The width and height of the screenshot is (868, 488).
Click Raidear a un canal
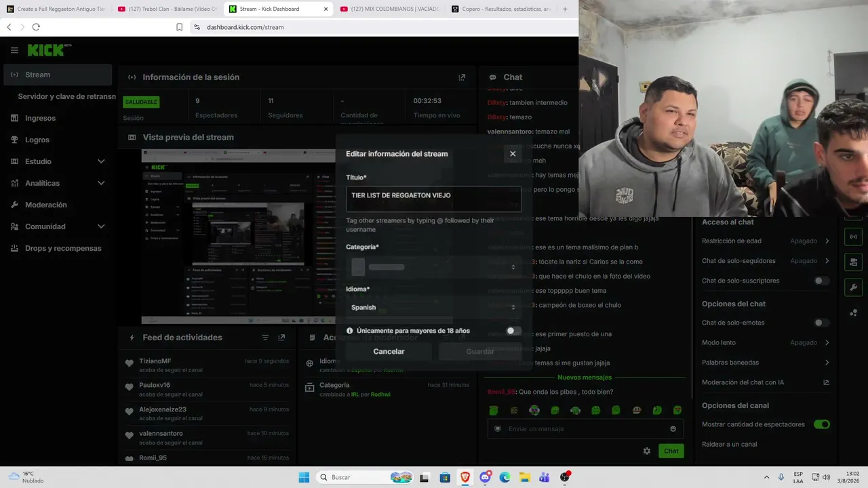[729, 445]
